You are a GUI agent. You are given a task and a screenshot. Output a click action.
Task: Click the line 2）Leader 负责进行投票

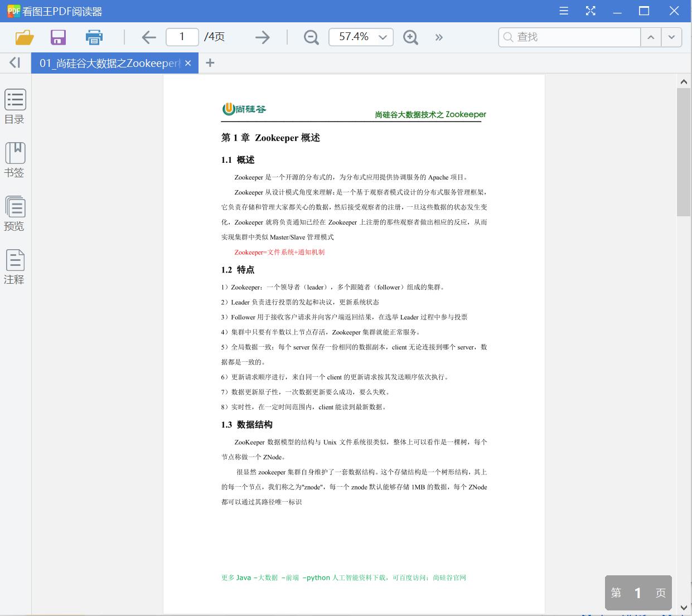300,302
